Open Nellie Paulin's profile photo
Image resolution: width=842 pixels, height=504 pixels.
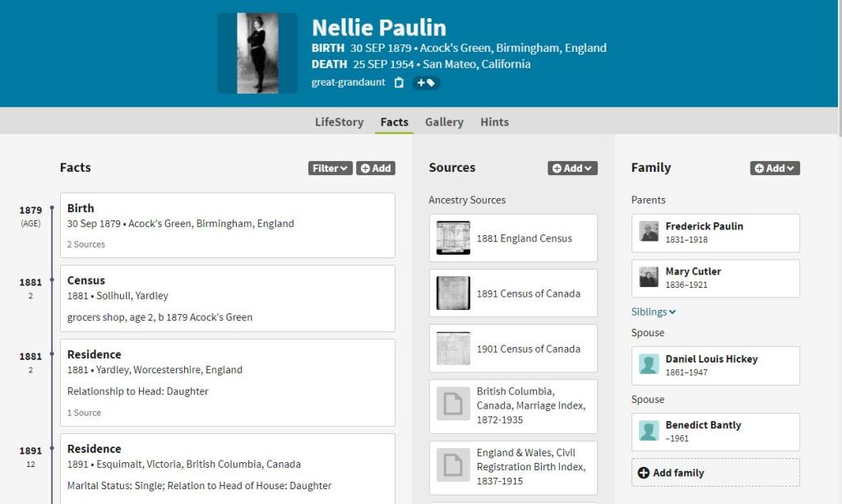pos(257,53)
